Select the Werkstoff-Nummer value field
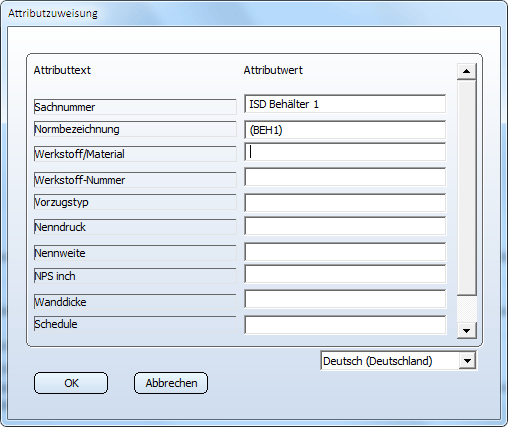508x427 pixels. coord(345,177)
